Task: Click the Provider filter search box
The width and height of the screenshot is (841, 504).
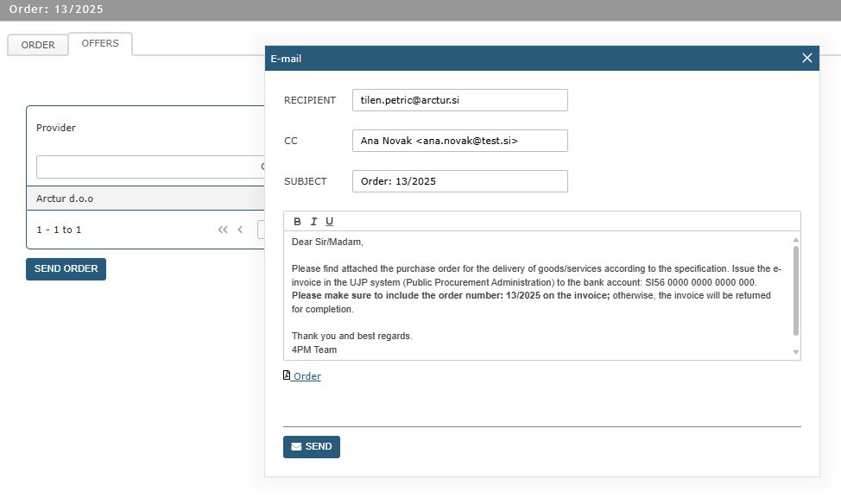Action: tap(147, 167)
